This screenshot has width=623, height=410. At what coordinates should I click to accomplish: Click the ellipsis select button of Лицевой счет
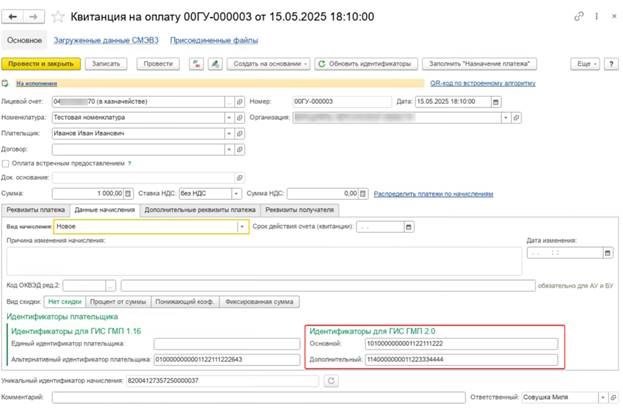[229, 102]
